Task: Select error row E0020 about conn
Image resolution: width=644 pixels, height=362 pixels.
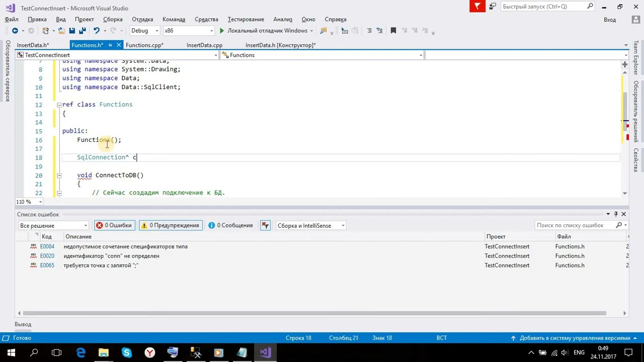Action: pos(322,256)
